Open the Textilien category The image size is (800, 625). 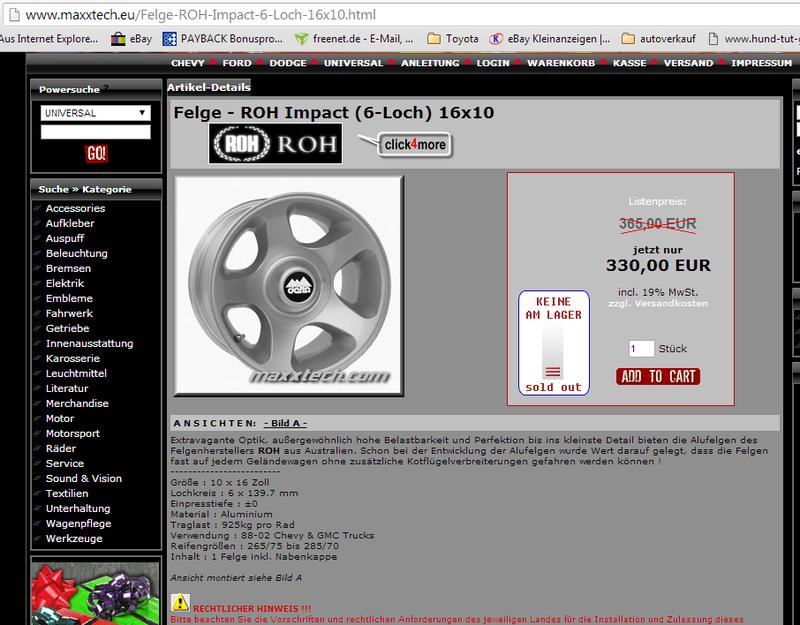coord(67,493)
